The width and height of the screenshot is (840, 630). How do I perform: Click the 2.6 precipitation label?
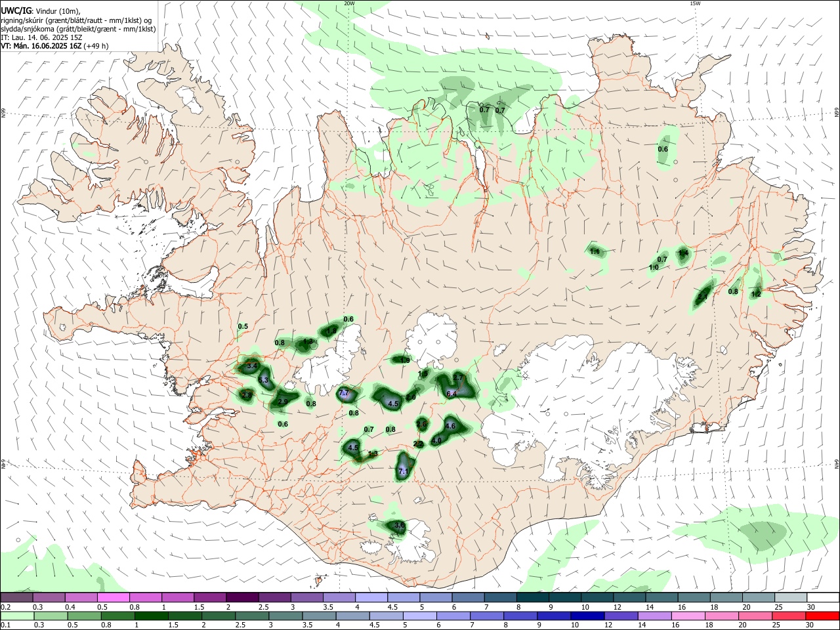(421, 425)
